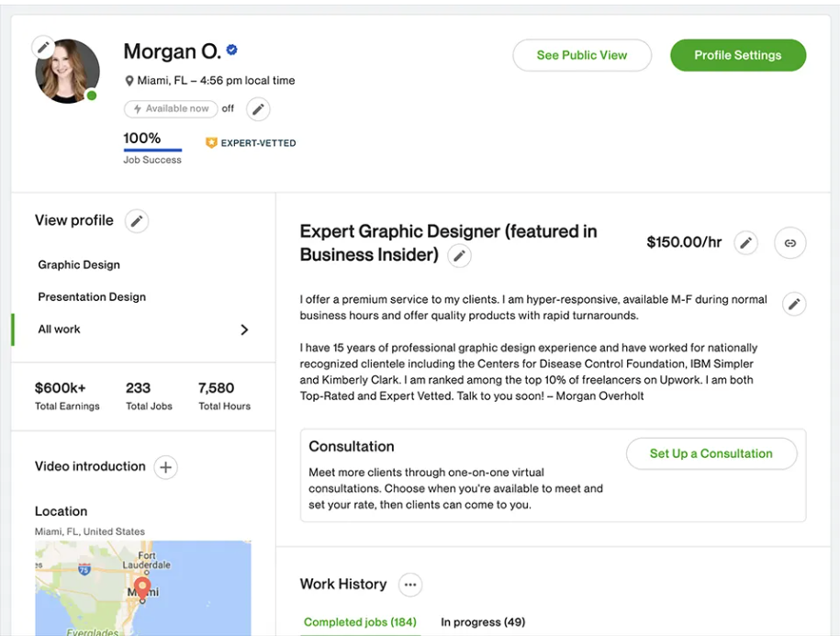Click the Work History heading

point(343,584)
